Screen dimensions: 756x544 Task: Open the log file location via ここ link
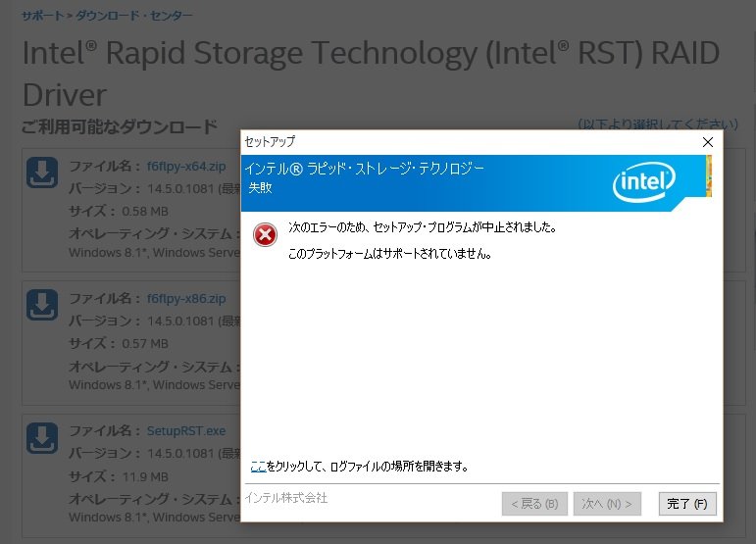[258, 466]
